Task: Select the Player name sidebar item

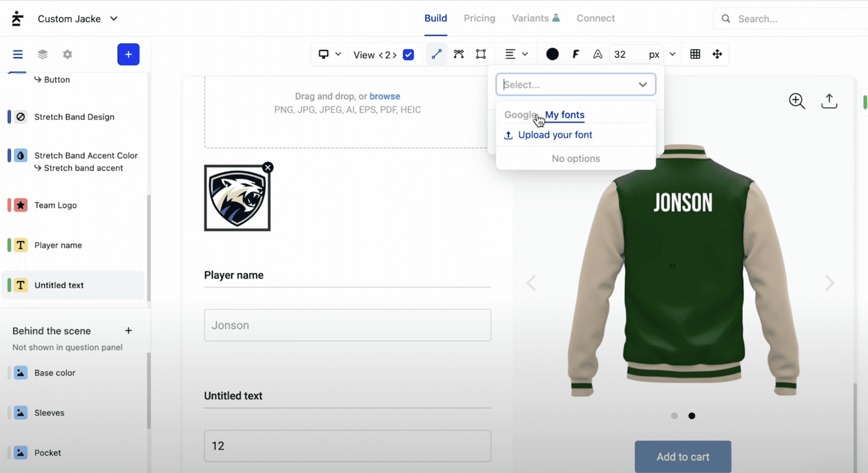Action: tap(58, 245)
